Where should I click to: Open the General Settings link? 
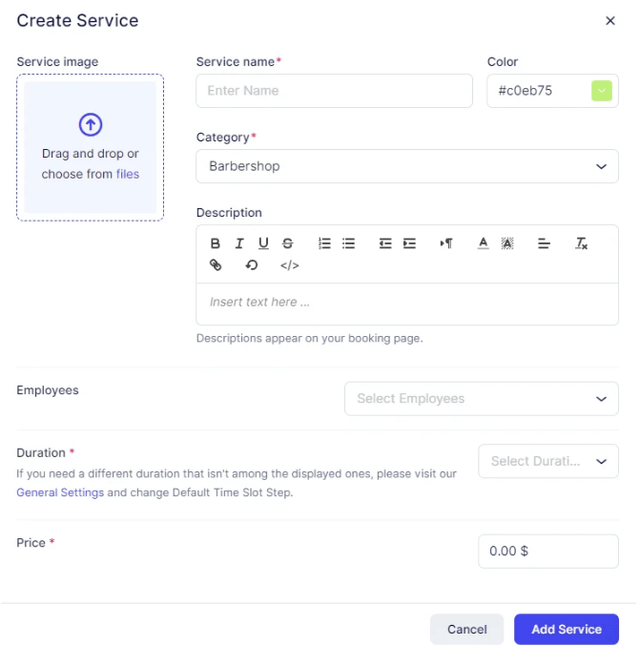tap(60, 493)
